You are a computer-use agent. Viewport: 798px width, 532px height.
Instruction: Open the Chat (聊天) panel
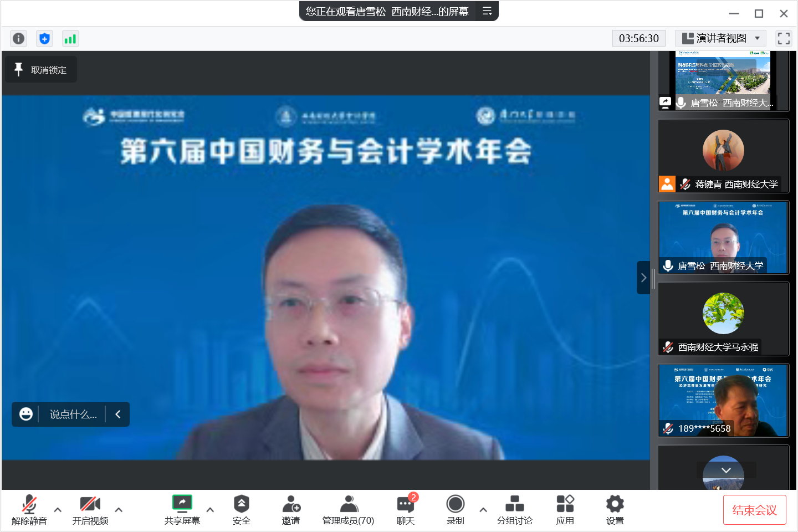(x=406, y=510)
